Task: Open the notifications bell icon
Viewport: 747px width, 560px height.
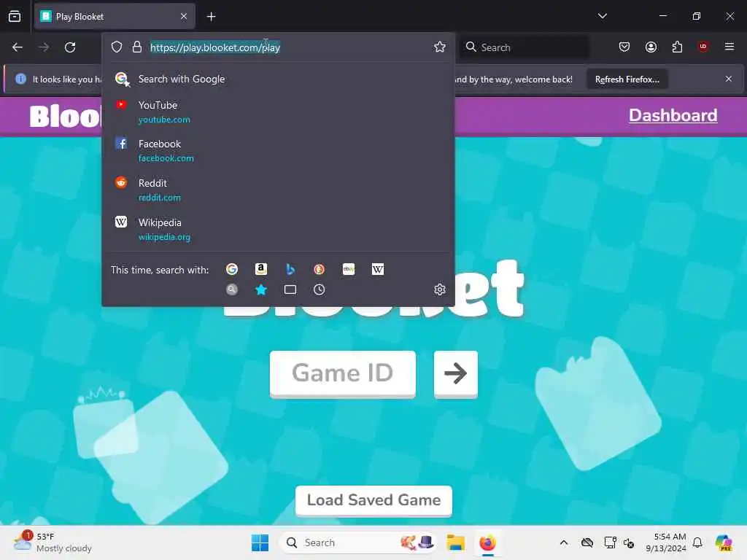Action: (x=697, y=542)
